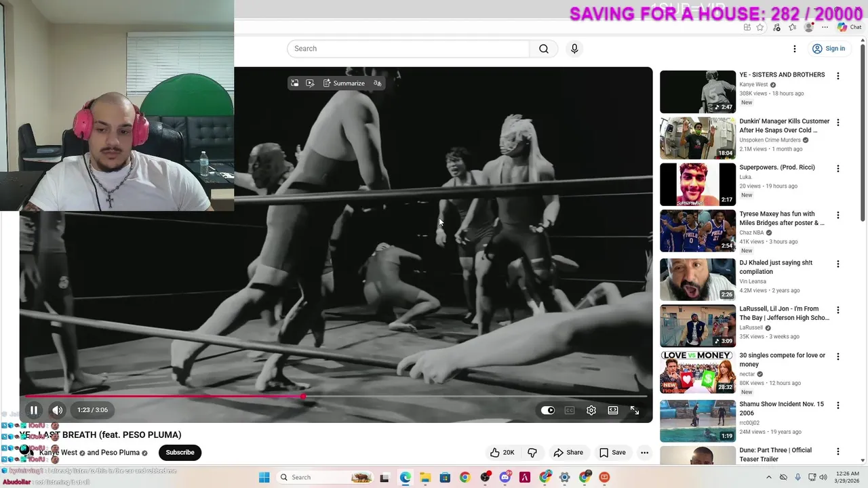Toggle subtitles with the CC button
The height and width of the screenshot is (488, 868).
tap(570, 410)
